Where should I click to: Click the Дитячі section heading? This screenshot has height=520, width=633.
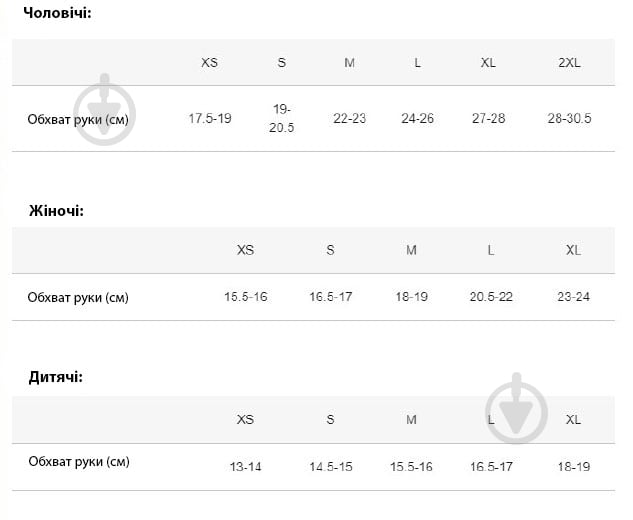[x=54, y=377]
